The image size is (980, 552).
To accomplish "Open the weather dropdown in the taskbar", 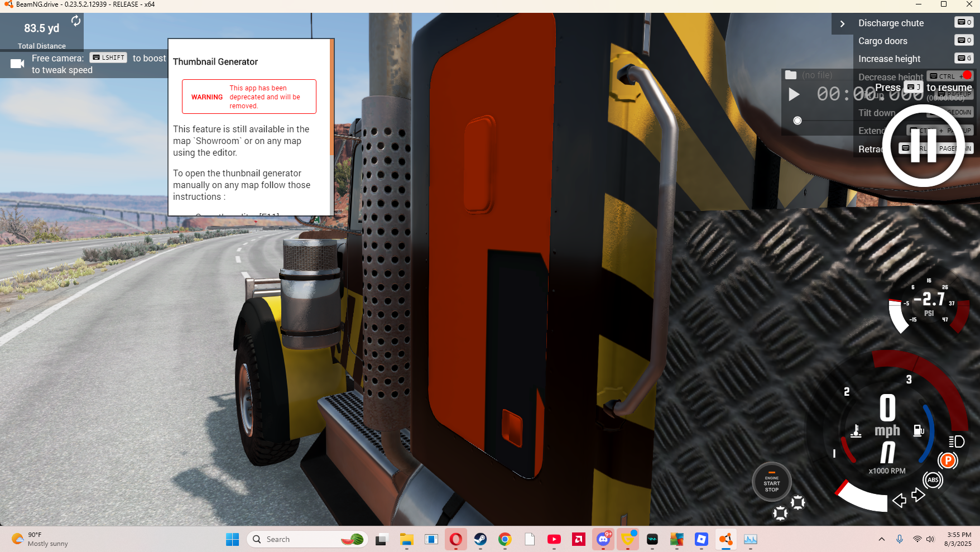I will 39,539.
